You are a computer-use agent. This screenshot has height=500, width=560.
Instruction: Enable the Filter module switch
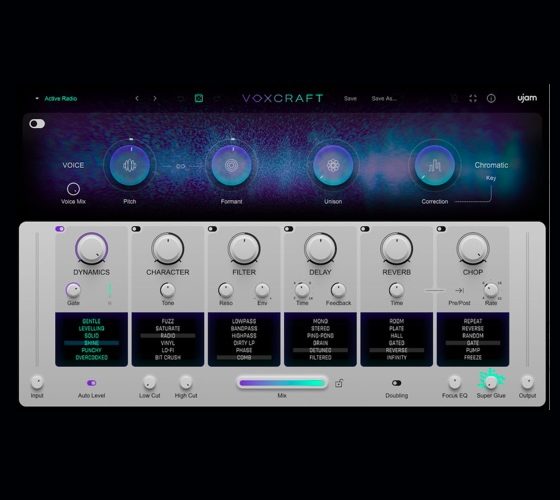[212, 229]
